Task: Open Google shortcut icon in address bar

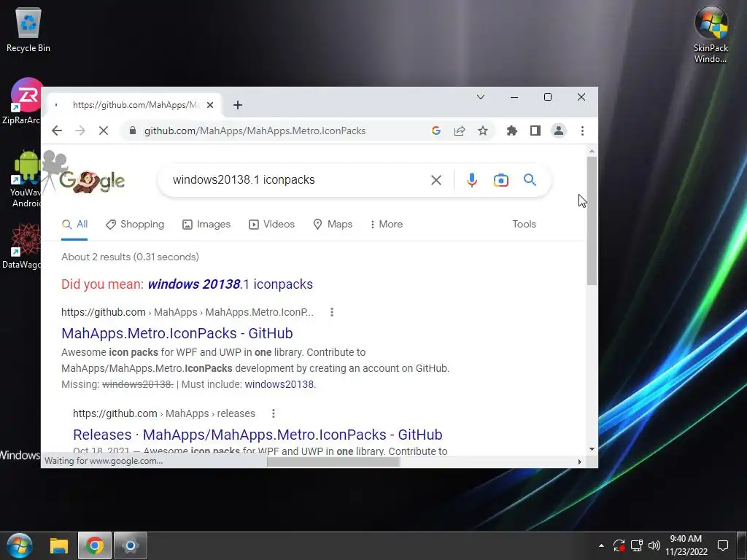Action: click(436, 131)
